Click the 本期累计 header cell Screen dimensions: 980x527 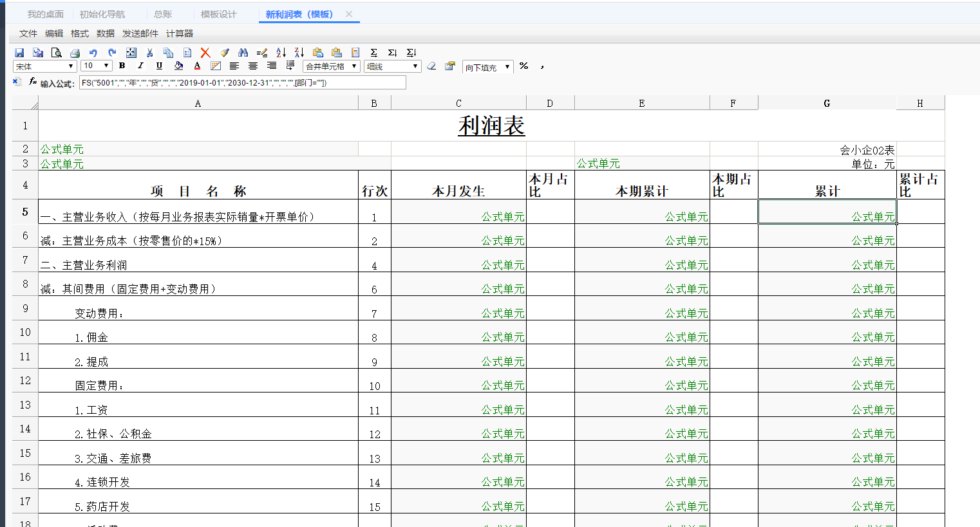coord(642,185)
